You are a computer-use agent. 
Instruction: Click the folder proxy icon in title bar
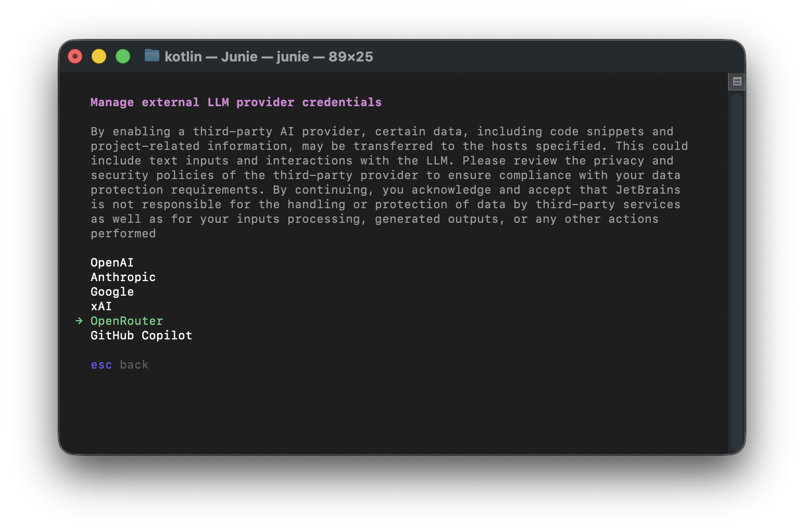(152, 56)
